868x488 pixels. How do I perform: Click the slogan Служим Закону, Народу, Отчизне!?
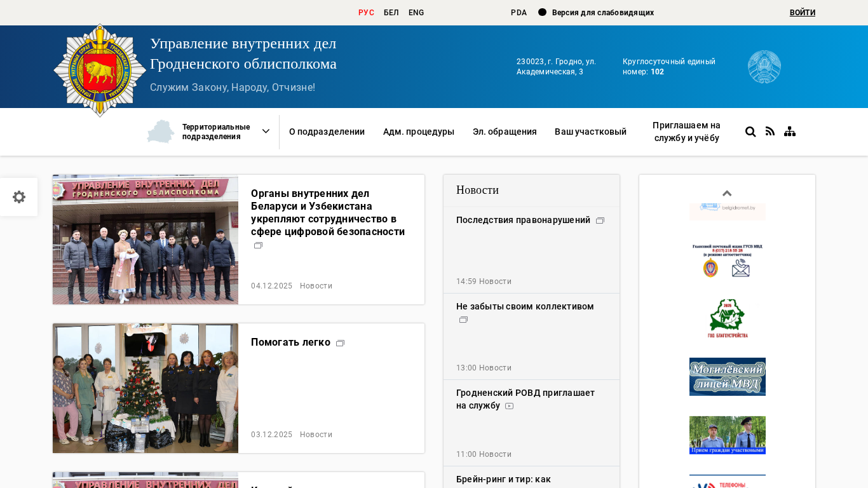pos(233,87)
